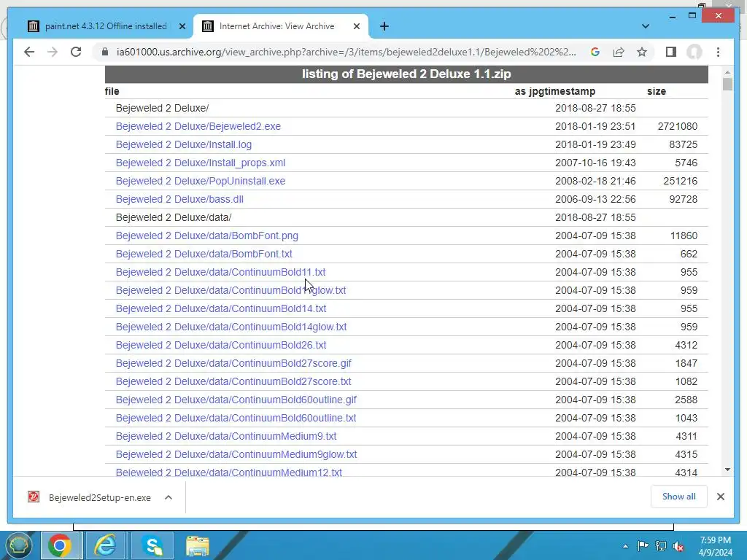
Task: Click the 'size' column header
Action: [657, 91]
